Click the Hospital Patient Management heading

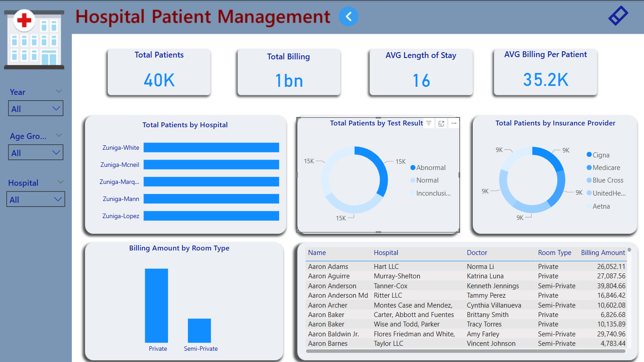203,17
